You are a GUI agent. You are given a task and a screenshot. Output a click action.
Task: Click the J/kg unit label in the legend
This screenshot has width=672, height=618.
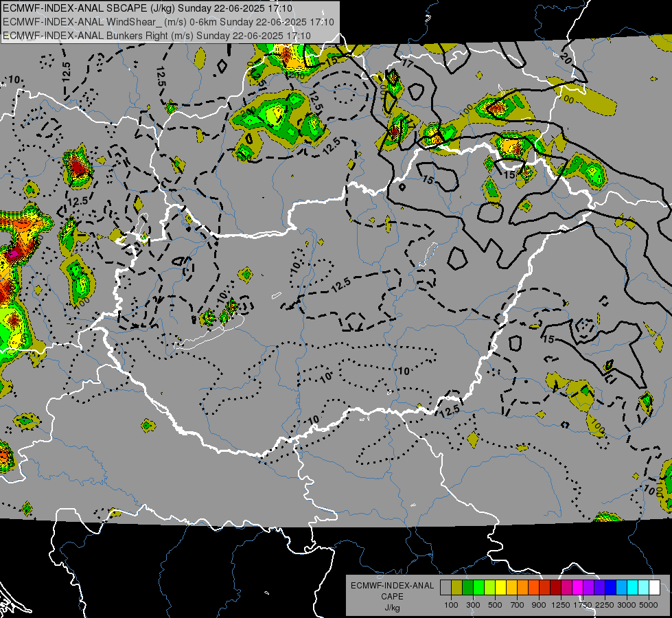click(392, 608)
